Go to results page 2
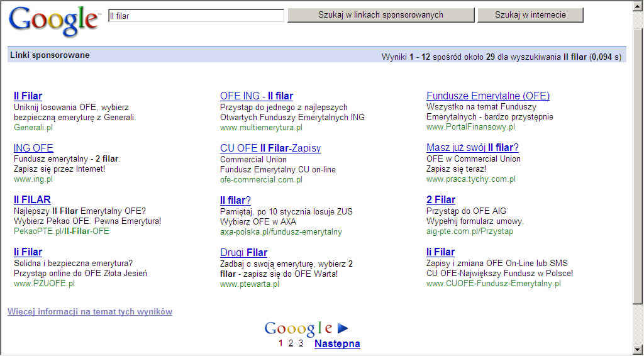This screenshot has height=356, width=644. point(291,343)
